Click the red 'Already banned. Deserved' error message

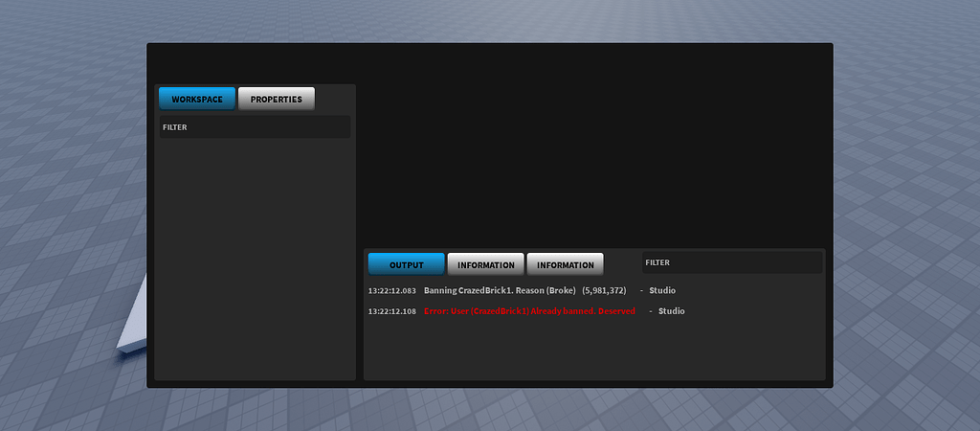[529, 311]
